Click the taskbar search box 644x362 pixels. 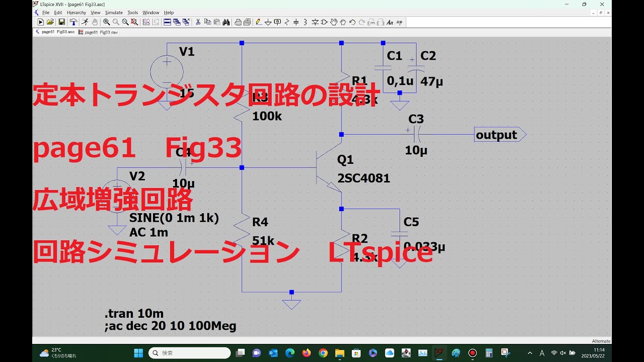point(190,353)
